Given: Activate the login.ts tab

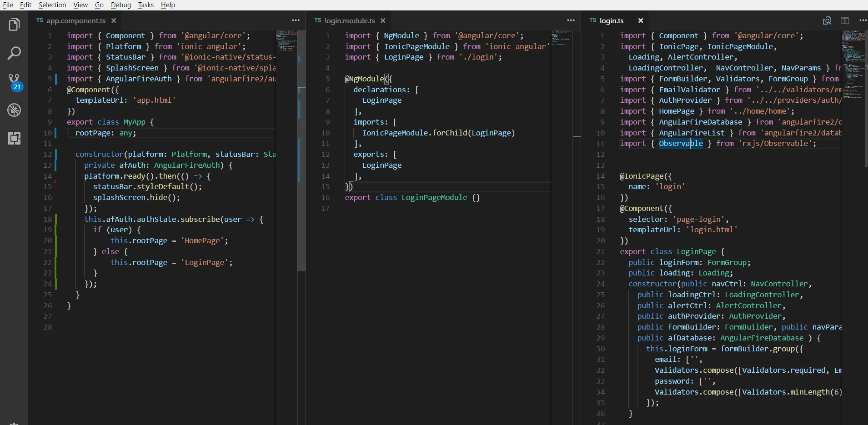Looking at the screenshot, I should point(612,20).
